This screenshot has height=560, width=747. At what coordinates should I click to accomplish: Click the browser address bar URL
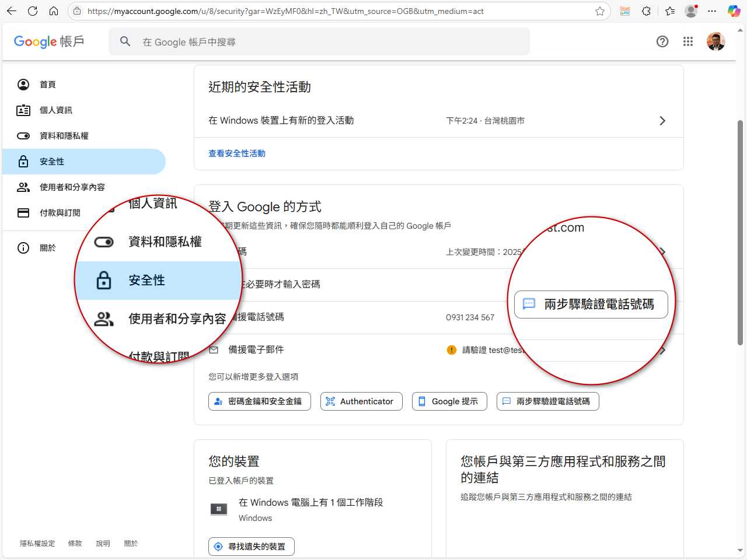[285, 11]
